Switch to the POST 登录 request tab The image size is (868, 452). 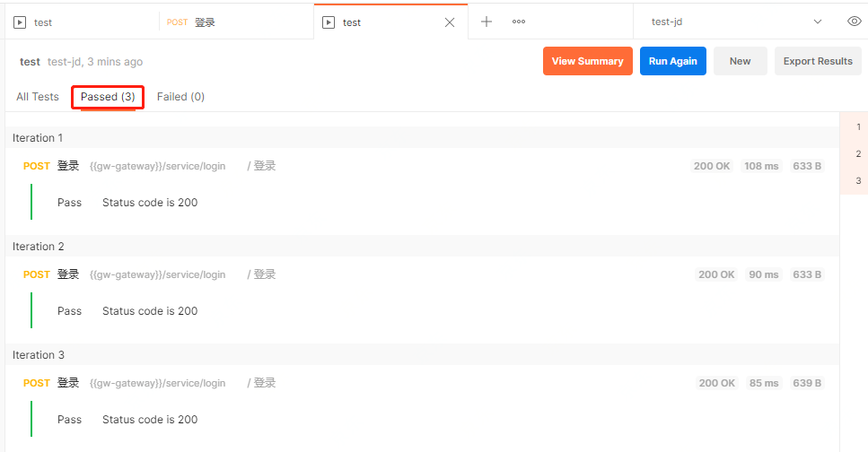205,22
